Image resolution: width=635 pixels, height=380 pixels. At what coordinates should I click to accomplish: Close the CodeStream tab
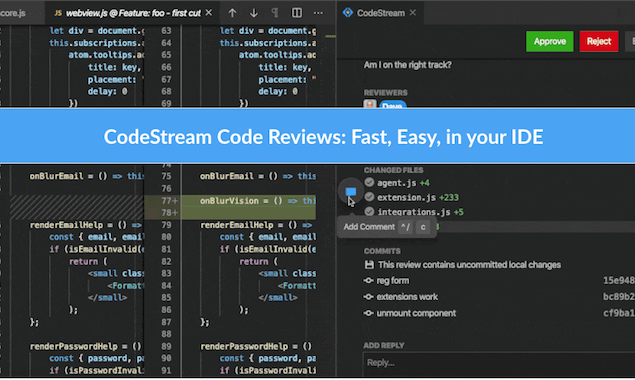[x=413, y=13]
